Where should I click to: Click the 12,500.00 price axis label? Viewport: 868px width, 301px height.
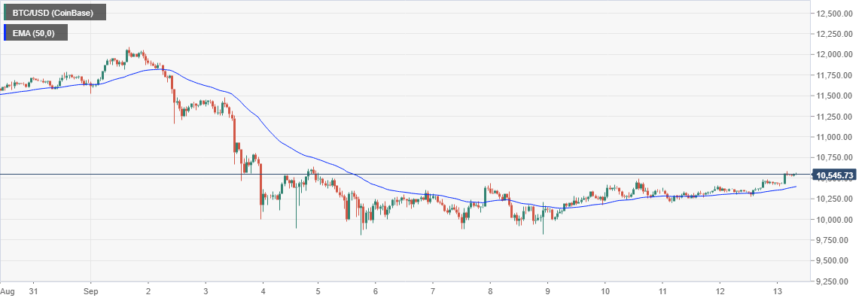coord(835,14)
